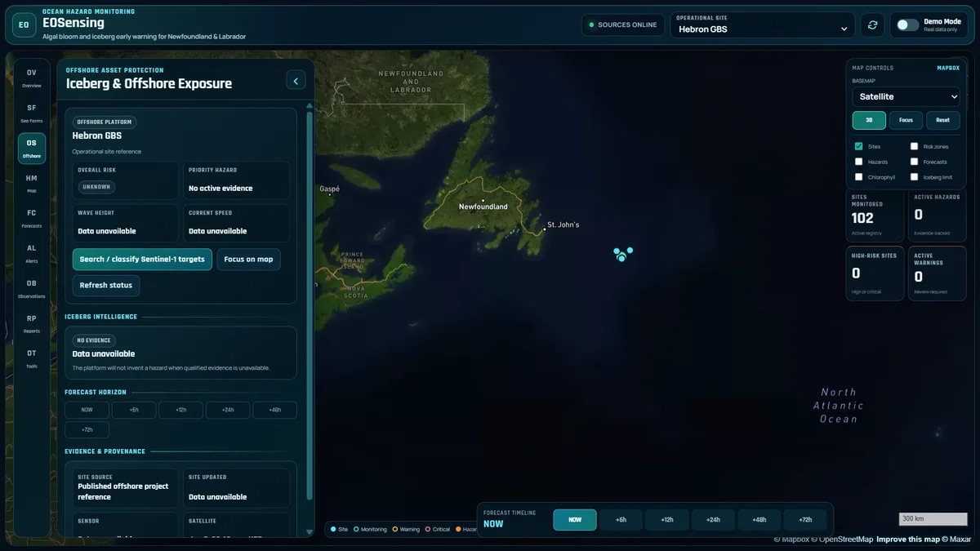Select +24h on the bottom Forecast Timeline

coord(713,520)
